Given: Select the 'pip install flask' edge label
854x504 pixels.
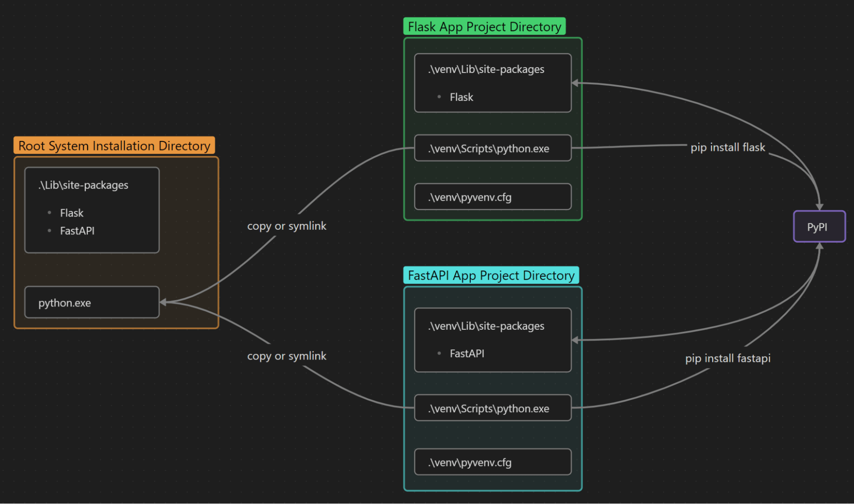Looking at the screenshot, I should pos(728,147).
